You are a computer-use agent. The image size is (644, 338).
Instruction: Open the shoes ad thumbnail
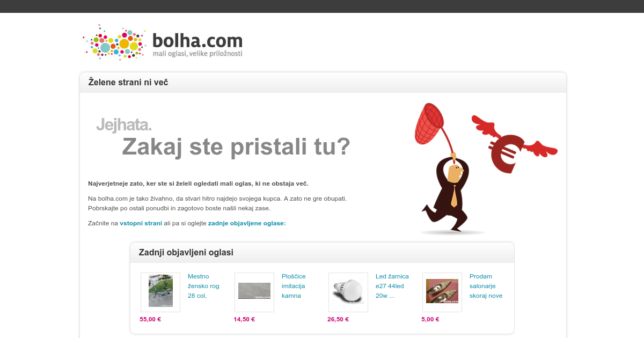pyautogui.click(x=442, y=292)
